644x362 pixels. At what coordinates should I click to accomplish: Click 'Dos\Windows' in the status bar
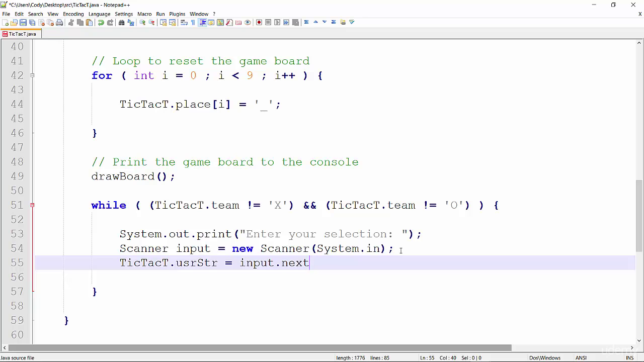click(x=545, y=358)
